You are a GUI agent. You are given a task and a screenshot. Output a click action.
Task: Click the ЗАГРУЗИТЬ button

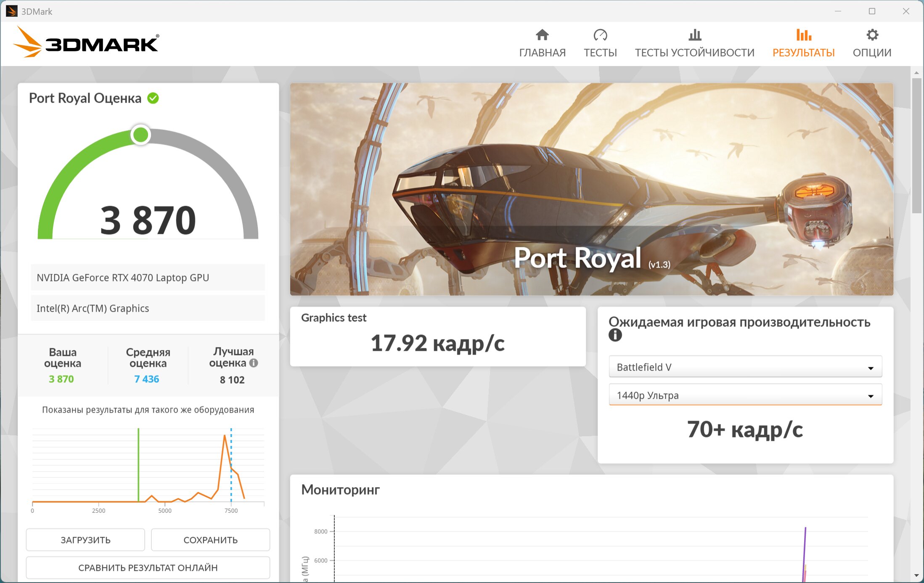pos(85,540)
